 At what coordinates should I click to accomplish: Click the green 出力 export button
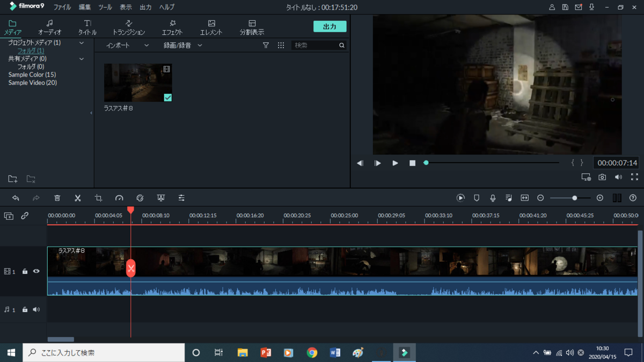330,26
